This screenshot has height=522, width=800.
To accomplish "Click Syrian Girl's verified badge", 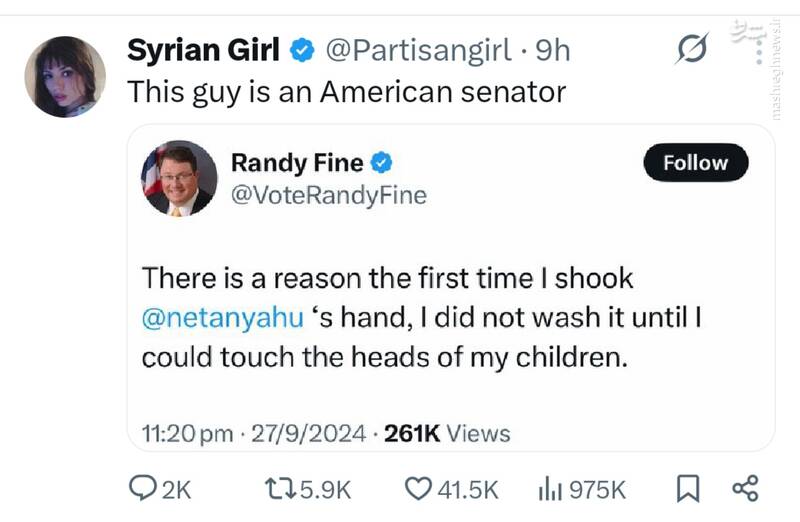I will click(x=302, y=49).
